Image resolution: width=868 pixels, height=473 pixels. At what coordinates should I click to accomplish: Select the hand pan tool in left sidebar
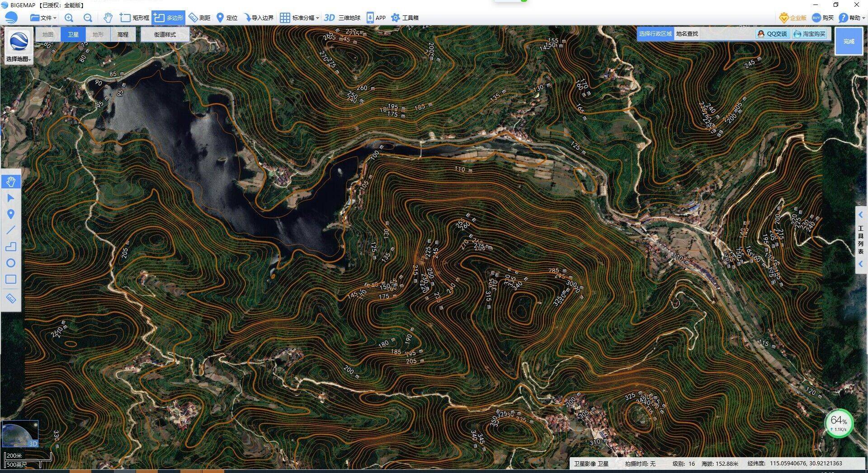pos(11,182)
